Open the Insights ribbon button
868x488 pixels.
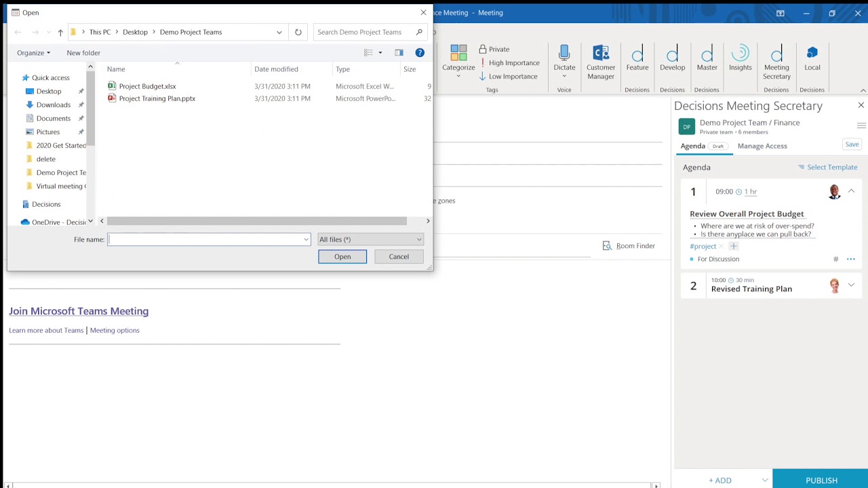pos(741,58)
